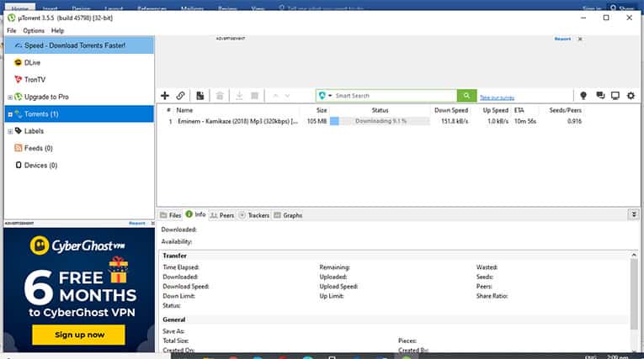Click the 151.8 kB/s down speed value
The height and width of the screenshot is (359, 644).
point(455,121)
